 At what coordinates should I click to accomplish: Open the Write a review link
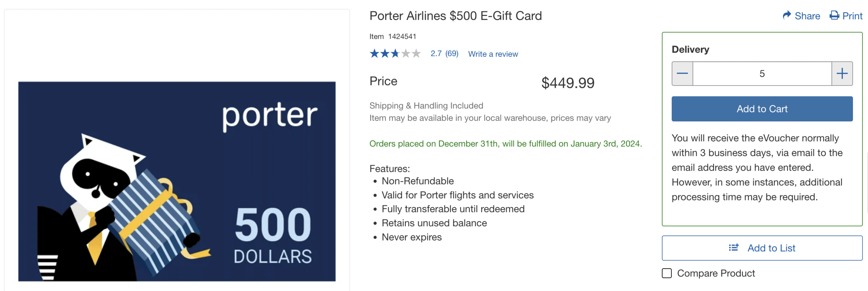click(493, 54)
